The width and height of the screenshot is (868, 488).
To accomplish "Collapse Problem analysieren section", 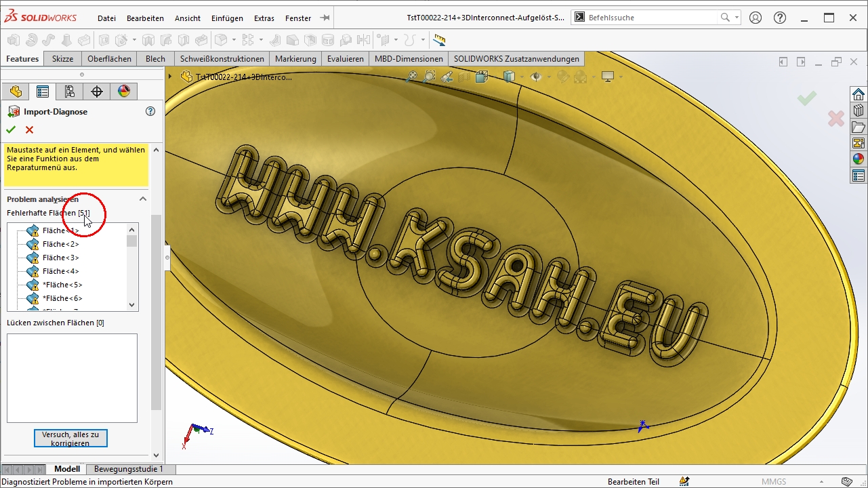I will click(x=143, y=199).
